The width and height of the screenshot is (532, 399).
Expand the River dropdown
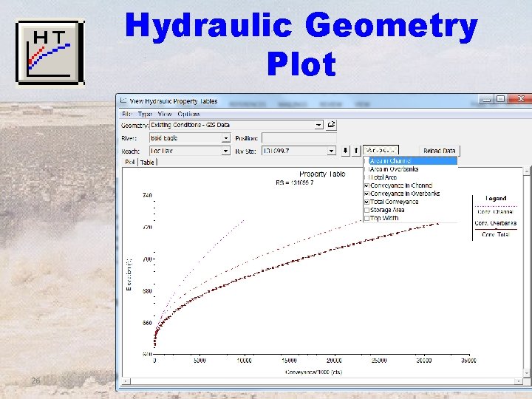click(225, 138)
